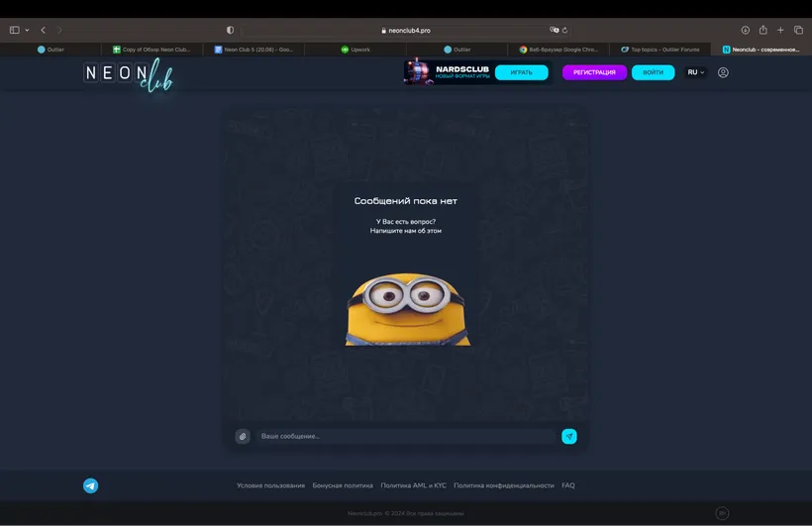Click the Safari share icon
Image resolution: width=812 pixels, height=526 pixels.
coord(763,30)
